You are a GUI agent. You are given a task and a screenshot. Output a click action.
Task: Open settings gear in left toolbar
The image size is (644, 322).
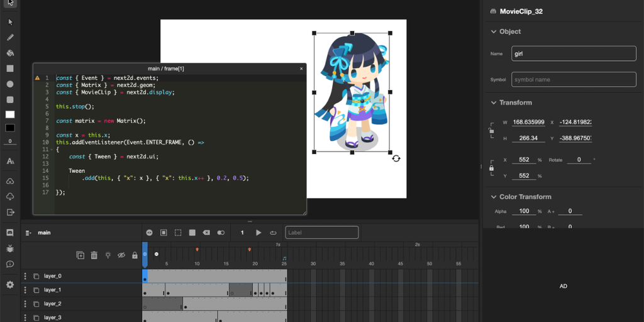coord(10,284)
